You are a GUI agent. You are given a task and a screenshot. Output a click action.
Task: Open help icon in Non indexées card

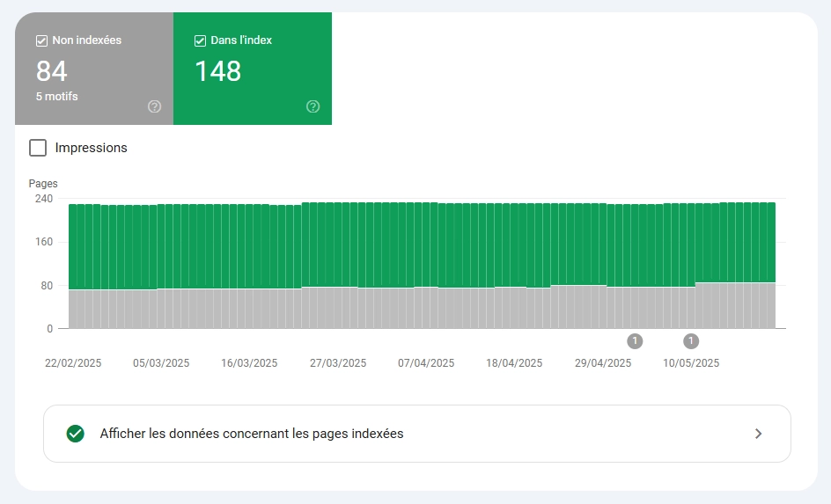pyautogui.click(x=155, y=106)
